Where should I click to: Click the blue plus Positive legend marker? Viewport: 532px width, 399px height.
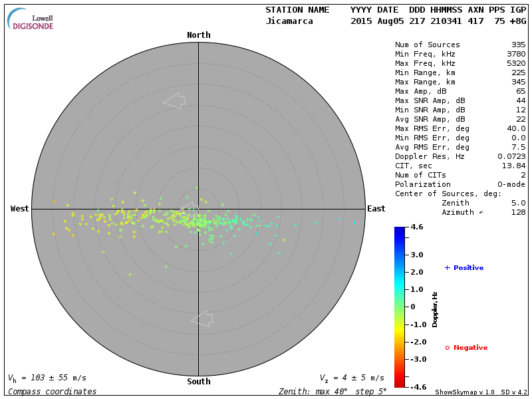tap(448, 267)
